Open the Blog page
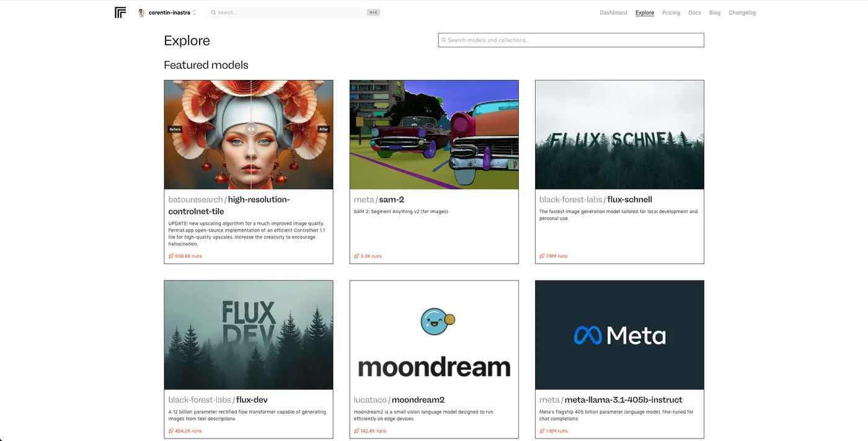This screenshot has width=868, height=441. tap(715, 12)
